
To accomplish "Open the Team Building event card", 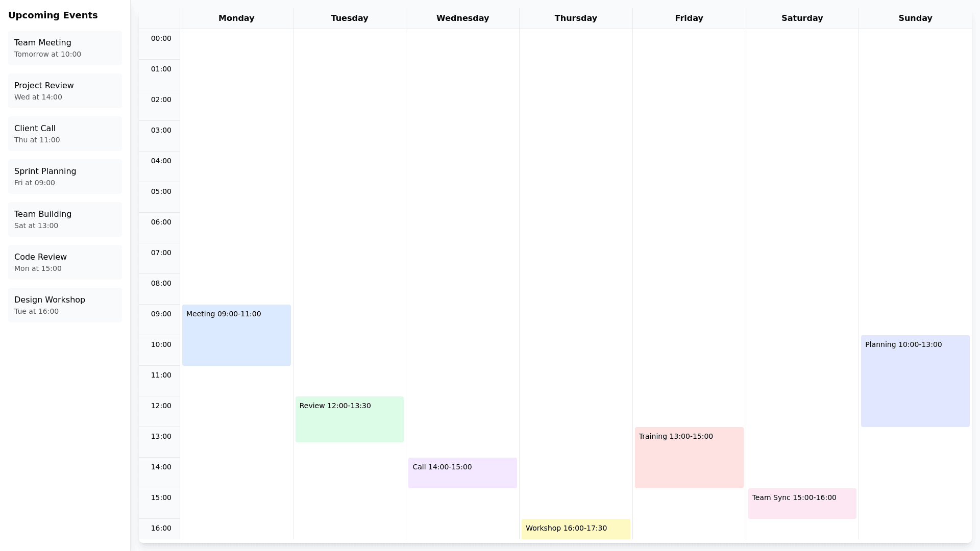I will (x=65, y=219).
